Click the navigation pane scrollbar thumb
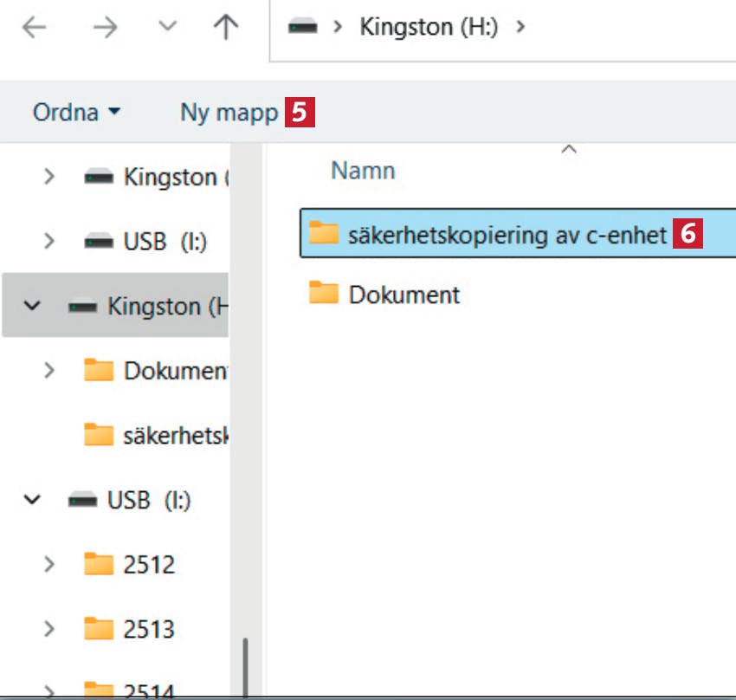Image resolution: width=736 pixels, height=700 pixels. pos(245,667)
